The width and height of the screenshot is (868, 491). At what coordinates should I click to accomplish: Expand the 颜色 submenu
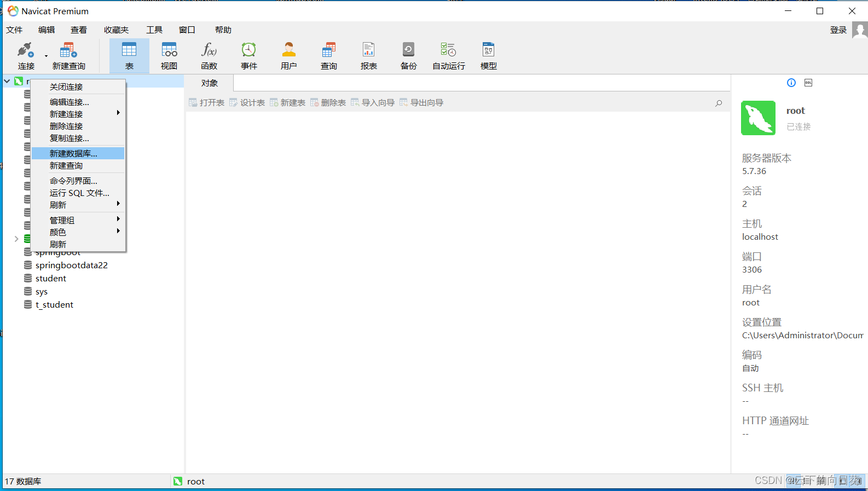[78, 232]
